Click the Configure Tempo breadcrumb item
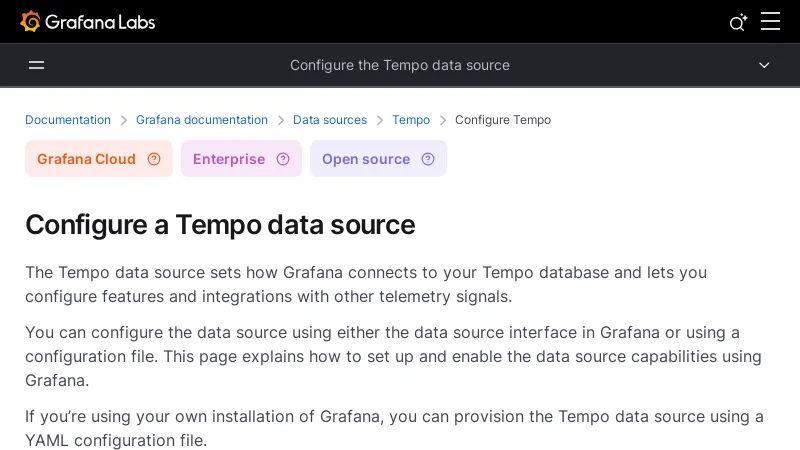Image resolution: width=800 pixels, height=450 pixels. [503, 120]
